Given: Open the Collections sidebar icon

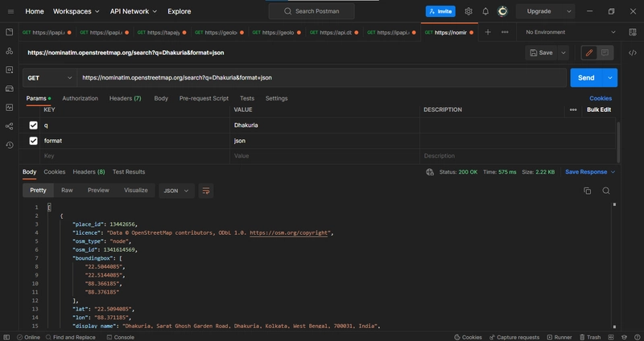Looking at the screenshot, I should point(9,32).
